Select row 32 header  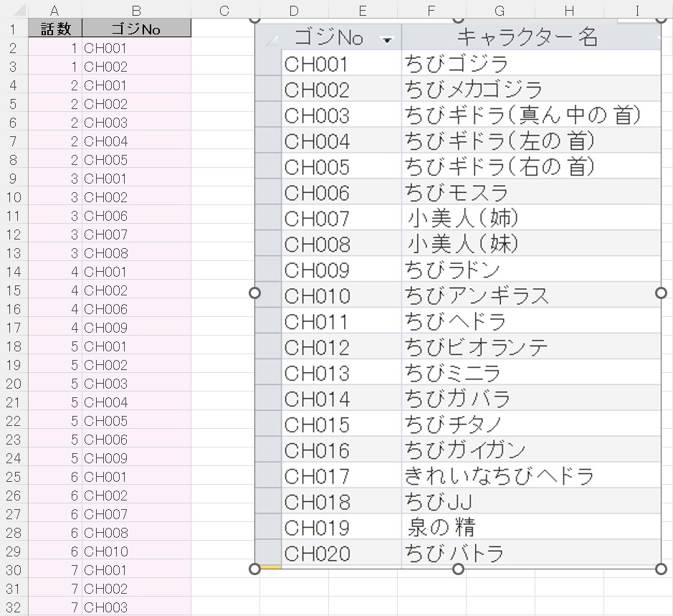[14, 607]
